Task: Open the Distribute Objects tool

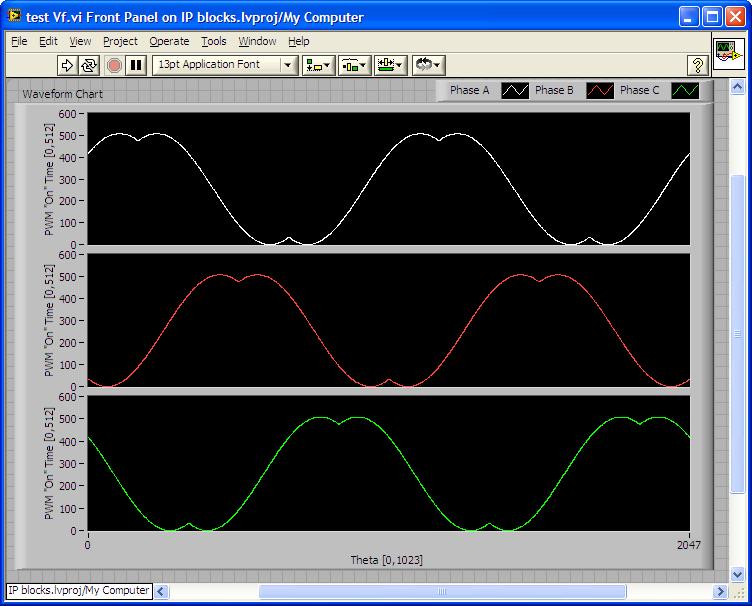Action: tap(354, 65)
